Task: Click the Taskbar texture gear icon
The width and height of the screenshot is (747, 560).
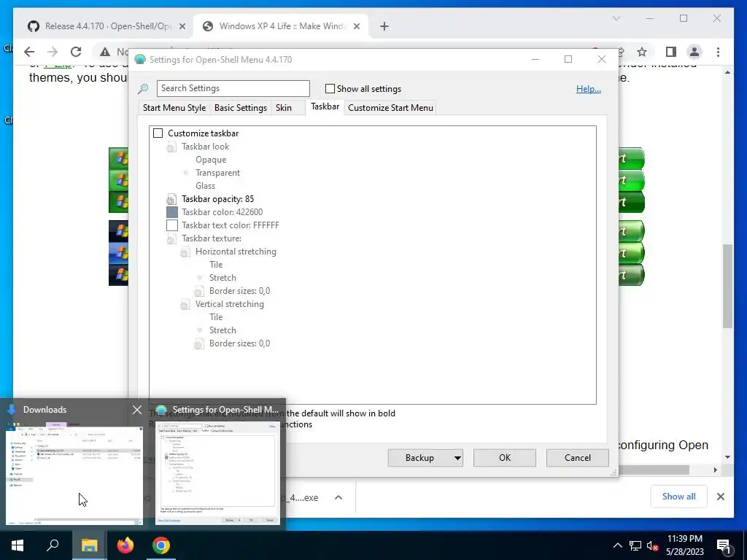Action: 171,239
